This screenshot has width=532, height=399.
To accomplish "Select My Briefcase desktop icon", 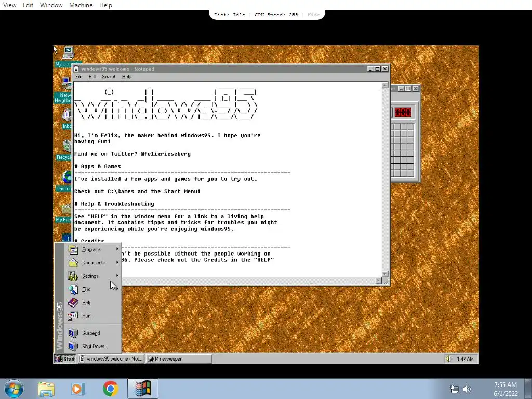I will (64, 212).
